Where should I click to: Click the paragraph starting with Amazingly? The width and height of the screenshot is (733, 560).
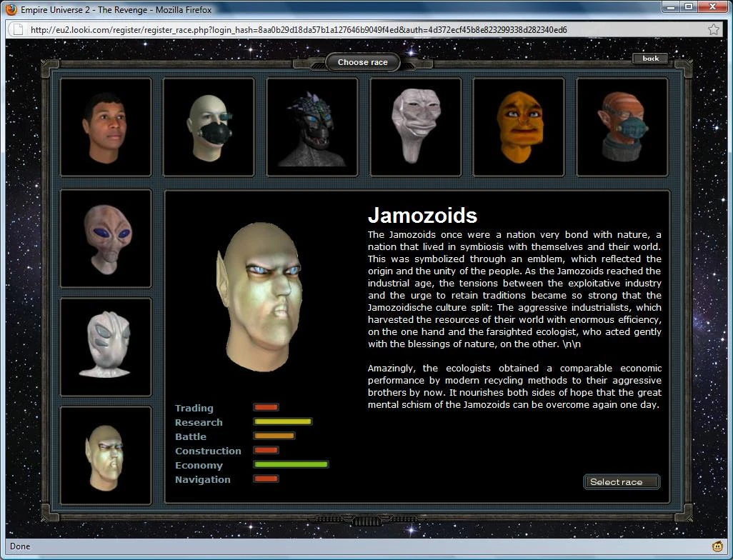[x=514, y=386]
